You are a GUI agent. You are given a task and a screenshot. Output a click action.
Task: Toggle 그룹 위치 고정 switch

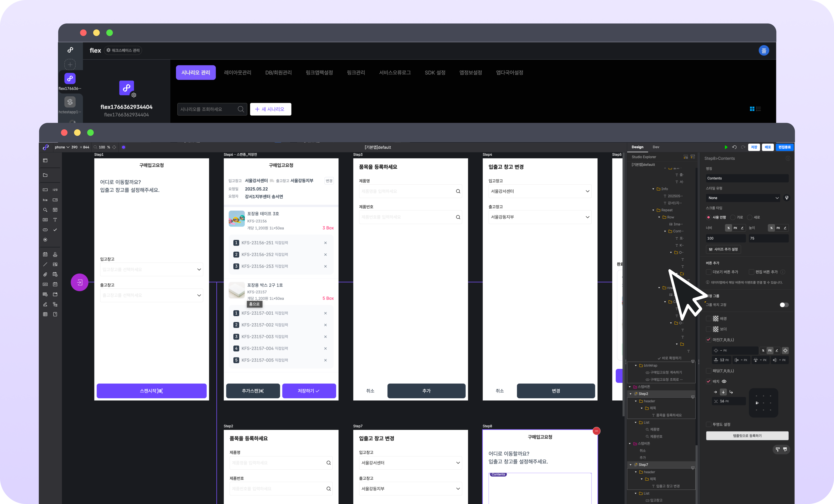coord(784,305)
